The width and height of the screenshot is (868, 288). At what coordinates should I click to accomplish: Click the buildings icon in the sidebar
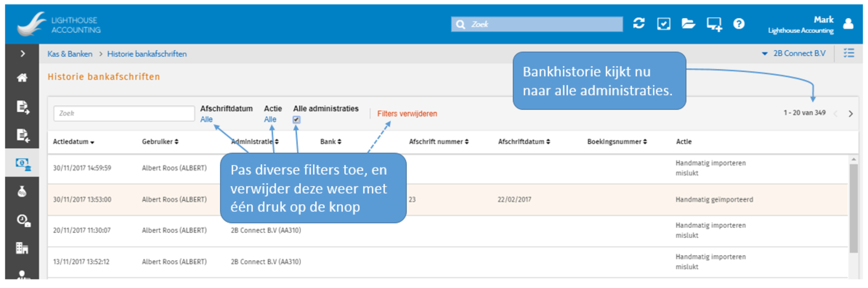pos(23,248)
